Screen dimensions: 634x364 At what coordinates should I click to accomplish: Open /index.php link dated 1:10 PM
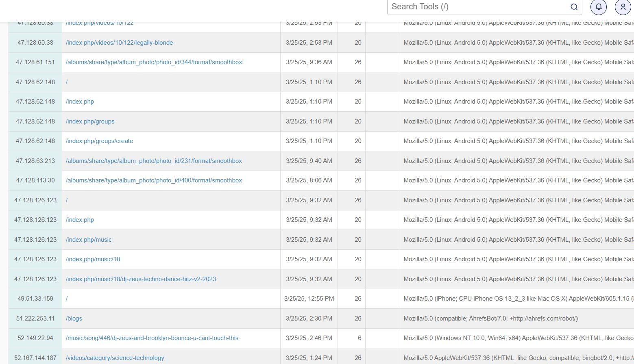coord(80,102)
